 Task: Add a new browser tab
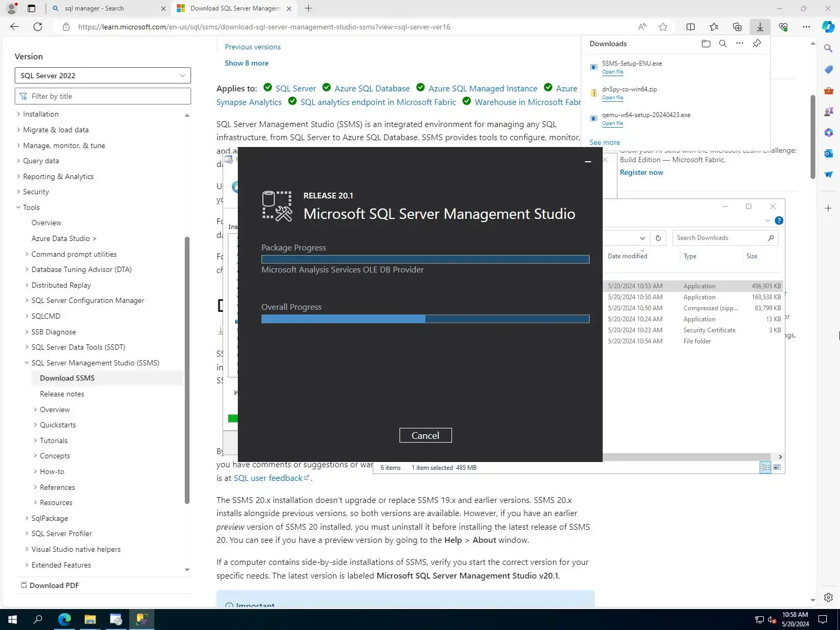(x=308, y=8)
